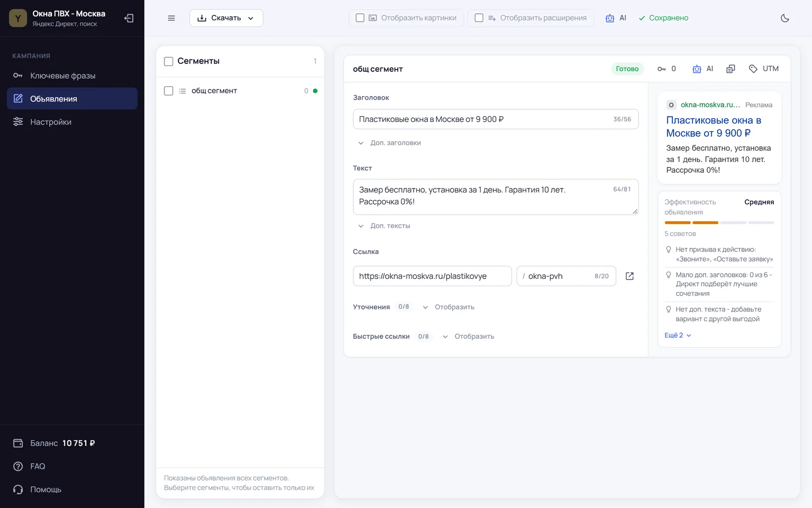
Task: Enable Отобразить картинки checkbox
Action: (360, 18)
